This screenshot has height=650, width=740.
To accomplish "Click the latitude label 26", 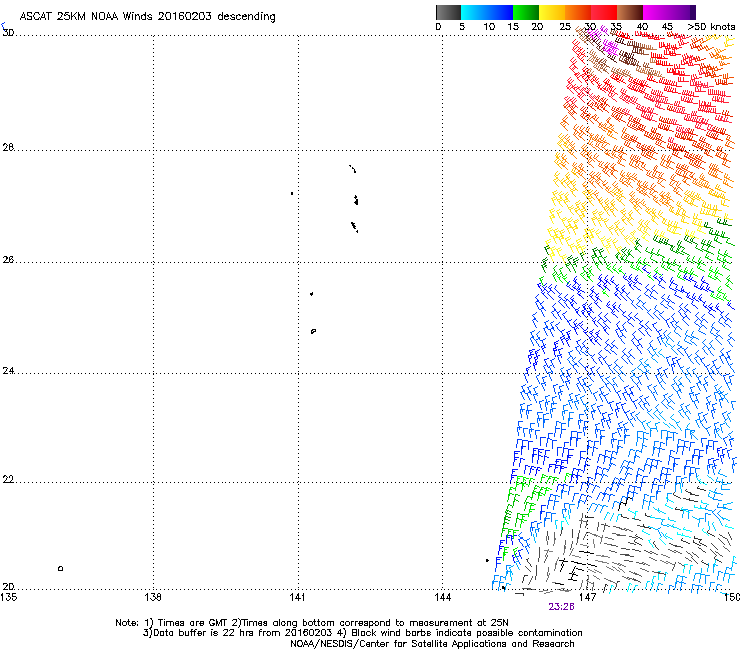I will [x=8, y=260].
